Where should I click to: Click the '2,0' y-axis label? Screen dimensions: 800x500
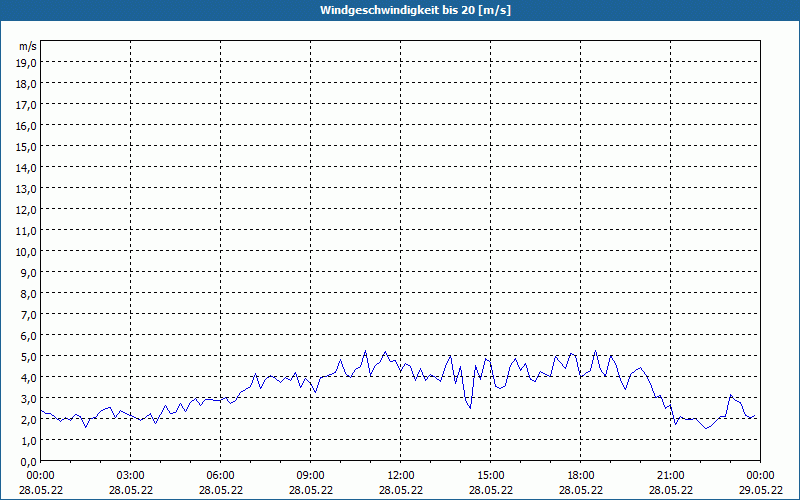29,420
